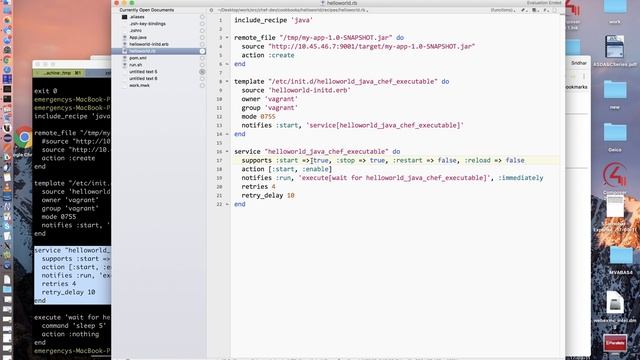Click 'exit 0' line in Terminal window

click(x=45, y=91)
